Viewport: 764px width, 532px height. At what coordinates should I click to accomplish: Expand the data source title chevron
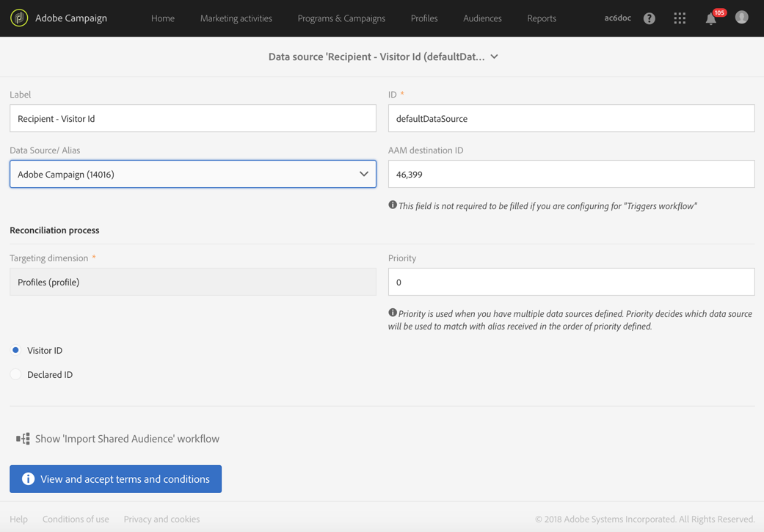click(x=495, y=57)
